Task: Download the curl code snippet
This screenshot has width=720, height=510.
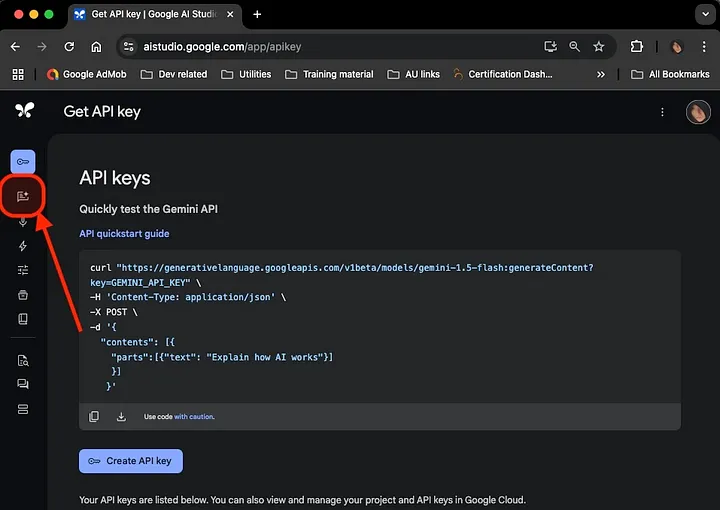Action: pyautogui.click(x=121, y=416)
